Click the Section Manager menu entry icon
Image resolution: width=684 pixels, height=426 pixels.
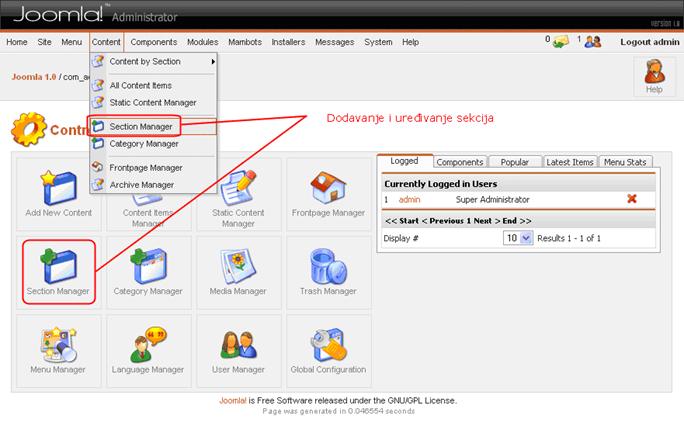[x=98, y=126]
